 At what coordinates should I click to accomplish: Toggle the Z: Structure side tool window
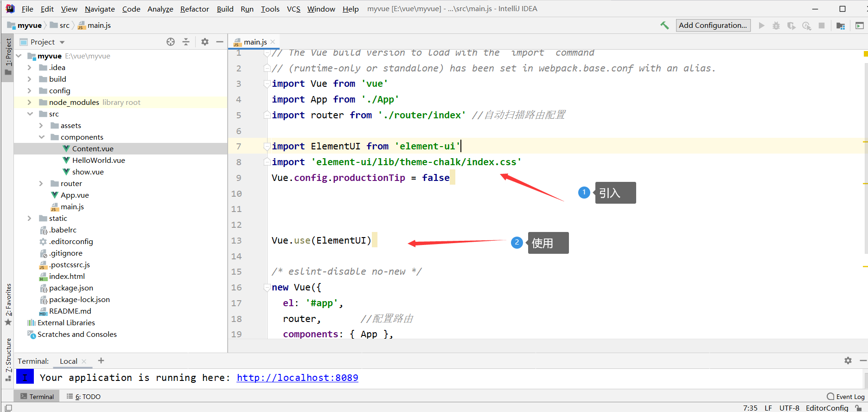(x=8, y=360)
